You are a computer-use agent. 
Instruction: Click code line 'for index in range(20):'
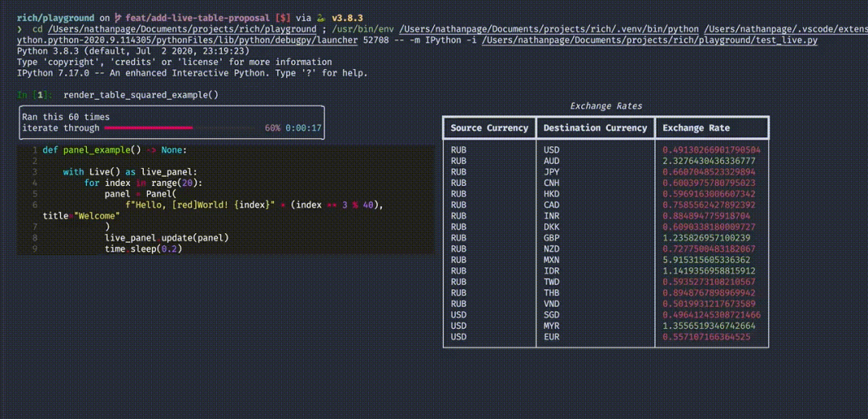click(x=143, y=183)
